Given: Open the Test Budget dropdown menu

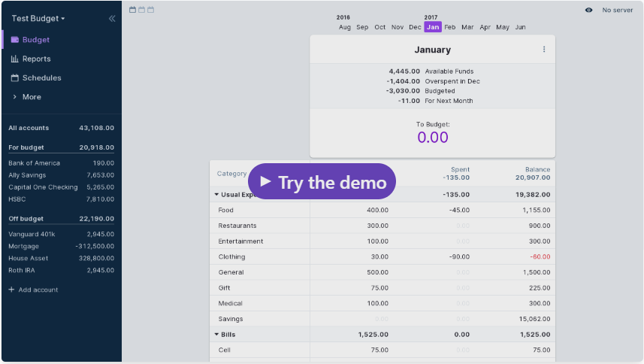Looking at the screenshot, I should (38, 18).
